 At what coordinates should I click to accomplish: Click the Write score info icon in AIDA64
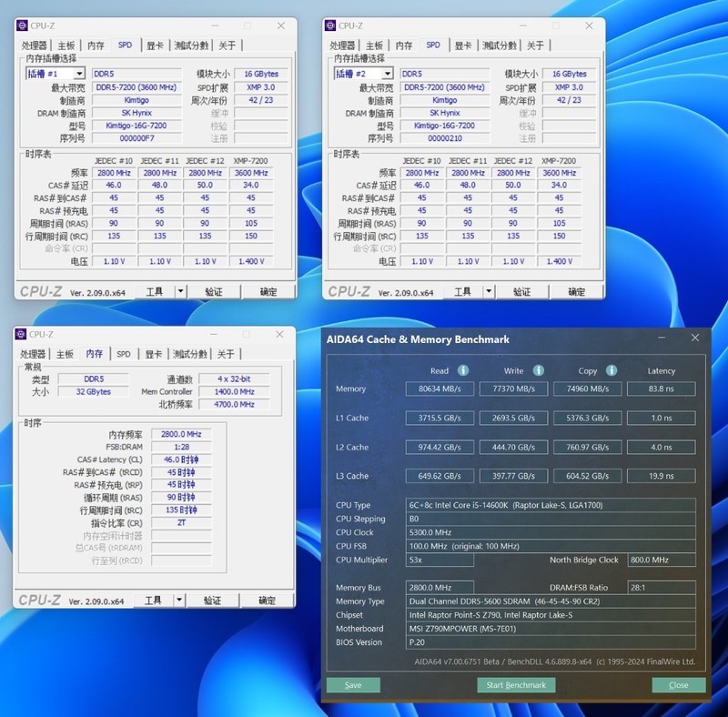pos(537,370)
